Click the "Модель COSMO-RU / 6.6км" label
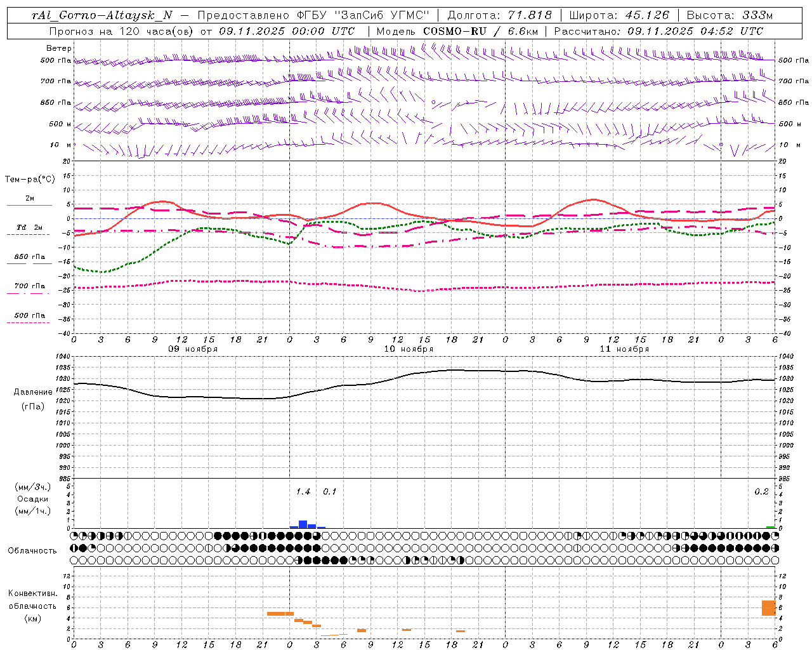812x650 pixels. pyautogui.click(x=457, y=31)
